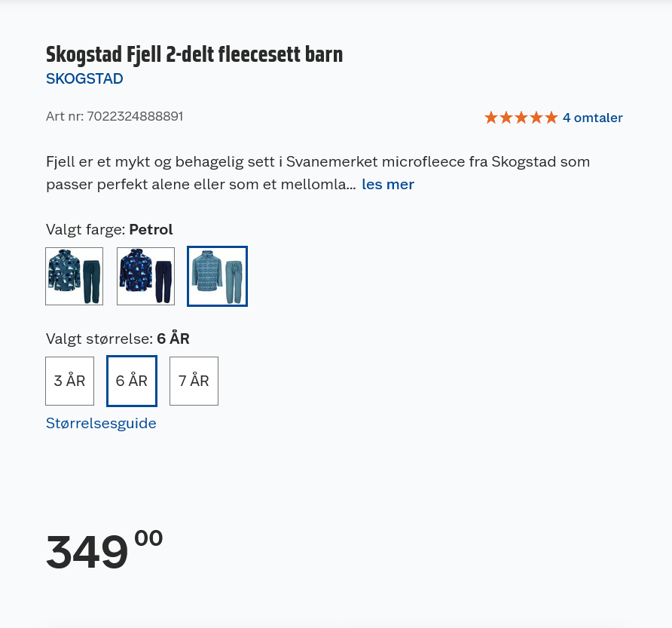The width and height of the screenshot is (672, 628).
Task: Click the fifth orange rating star
Action: point(551,118)
